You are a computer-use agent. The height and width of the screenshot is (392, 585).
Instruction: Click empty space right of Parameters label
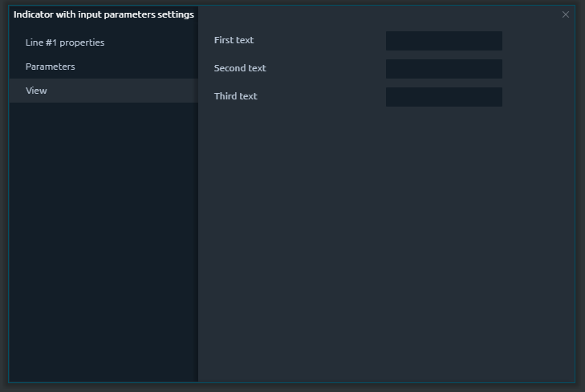pyautogui.click(x=144, y=67)
